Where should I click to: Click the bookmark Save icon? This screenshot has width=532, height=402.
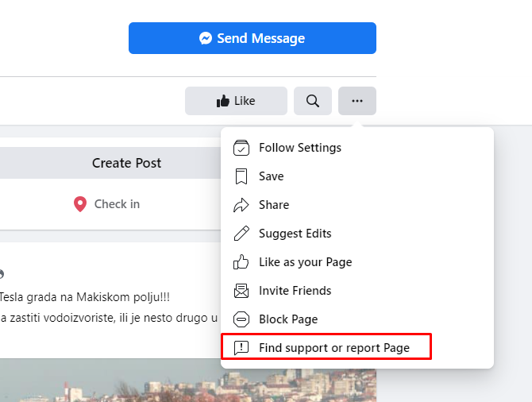pyautogui.click(x=241, y=176)
